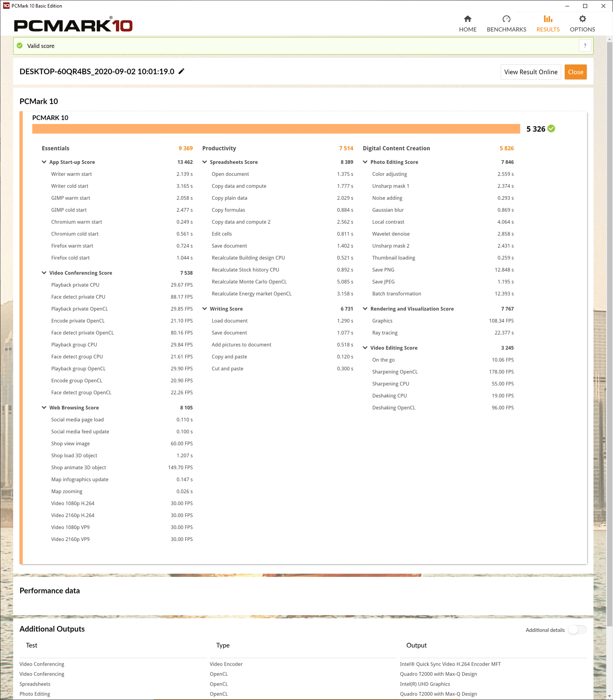Click the Ray tracing row
This screenshot has width=613, height=700.
(x=443, y=332)
